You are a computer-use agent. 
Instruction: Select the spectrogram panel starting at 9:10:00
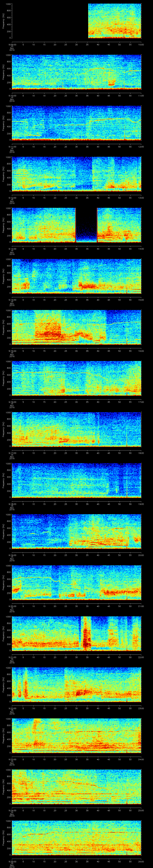(76, 72)
